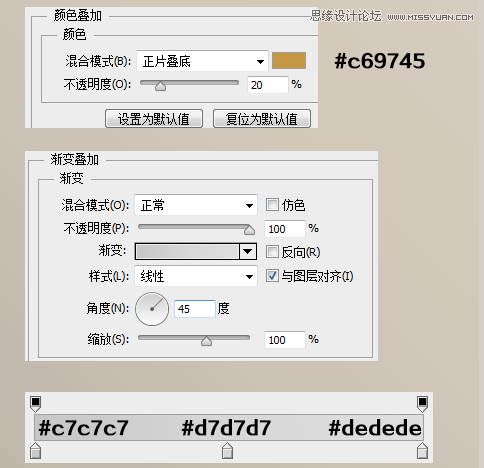Enable the 仿色 dither checkbox
The width and height of the screenshot is (484, 468).
pos(272,205)
